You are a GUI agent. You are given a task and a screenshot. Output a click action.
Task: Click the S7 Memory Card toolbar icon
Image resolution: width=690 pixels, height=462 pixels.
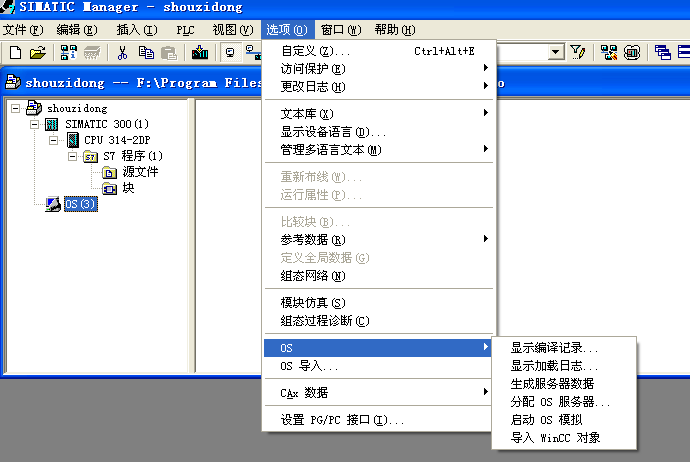coord(92,53)
